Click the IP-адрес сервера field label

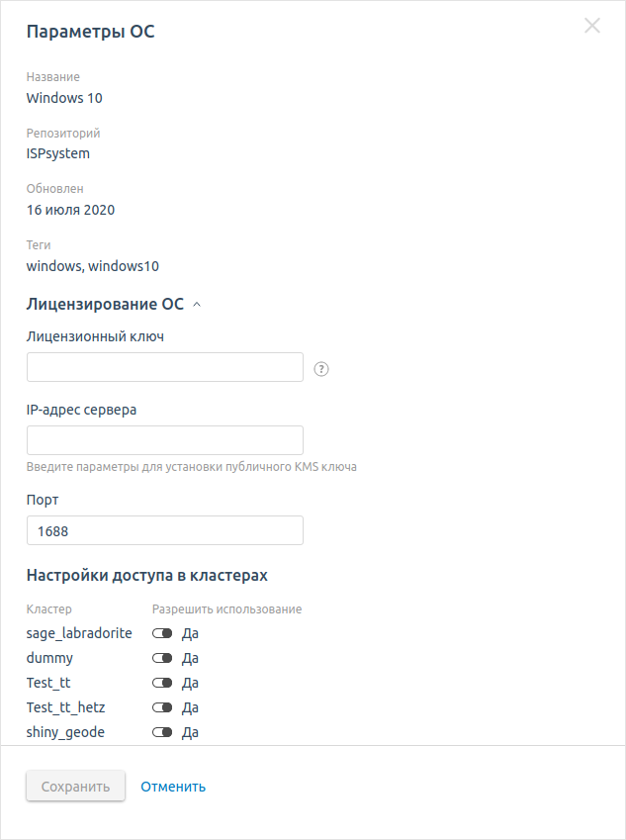pos(81,410)
